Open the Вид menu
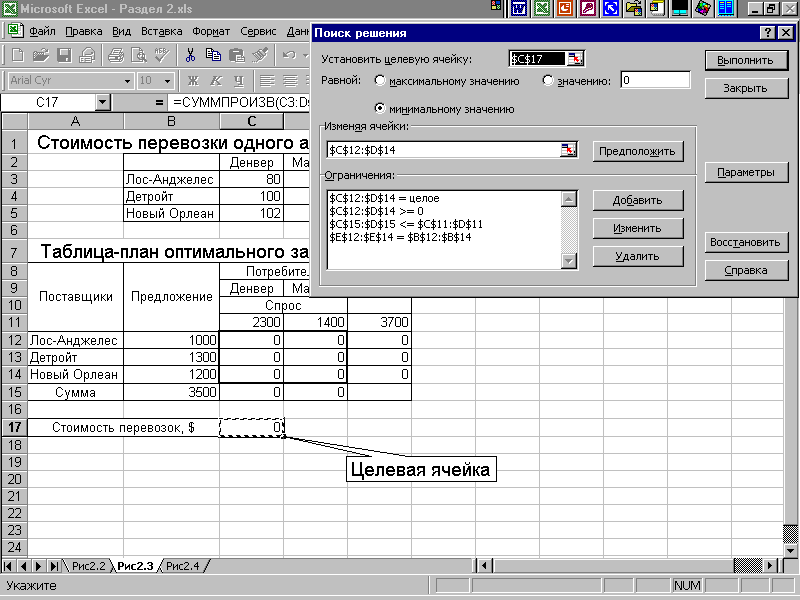 pos(121,31)
